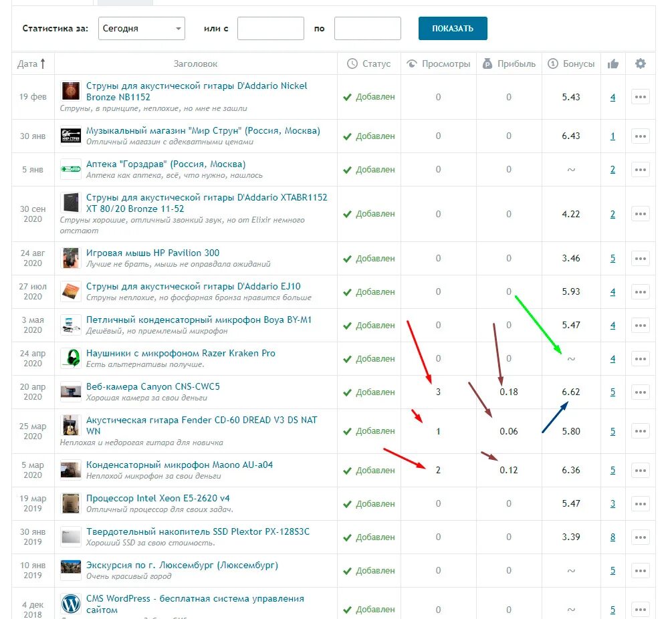Open the more-actions menu for XTABR1152 strings row
The width and height of the screenshot is (672, 619).
641,214
